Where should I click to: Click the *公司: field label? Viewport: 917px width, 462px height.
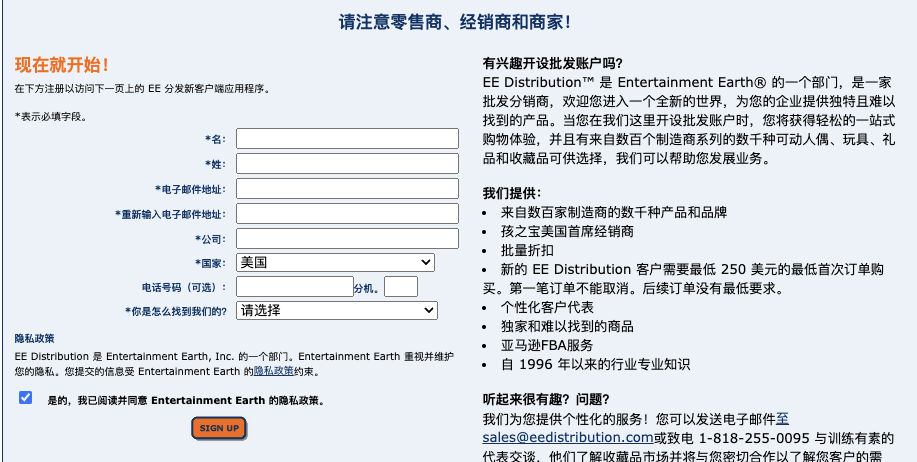pos(211,239)
